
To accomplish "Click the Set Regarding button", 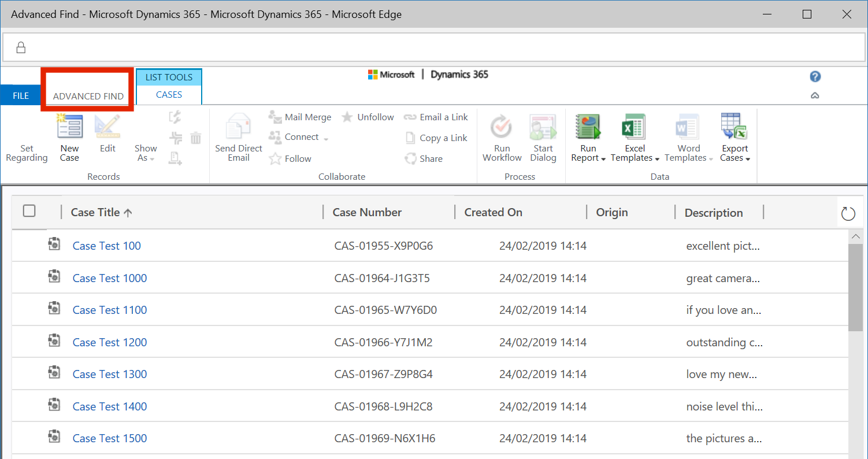I will (27, 153).
